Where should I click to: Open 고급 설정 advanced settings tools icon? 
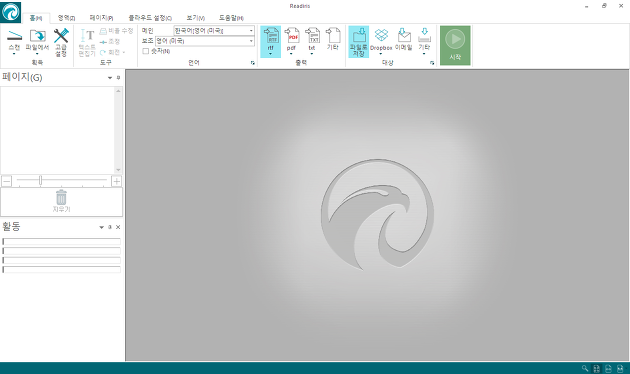(x=61, y=36)
